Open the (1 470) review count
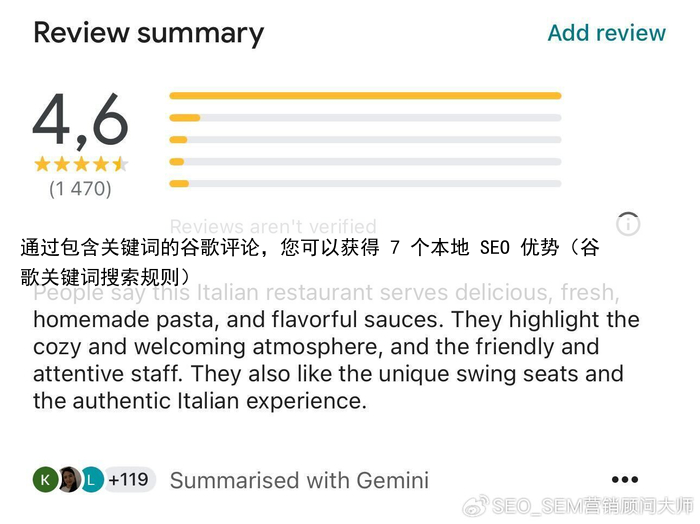700x524 pixels. pyautogui.click(x=81, y=188)
